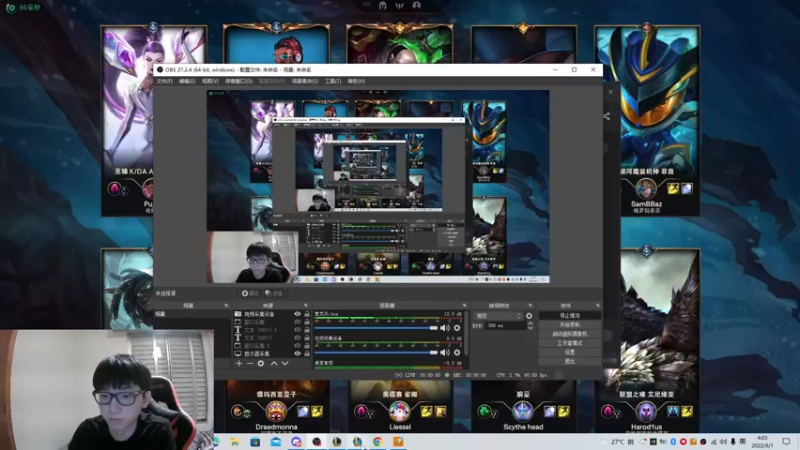Toggle visibility of 视频采集设备 source
The height and width of the screenshot is (450, 800).
pos(297,314)
